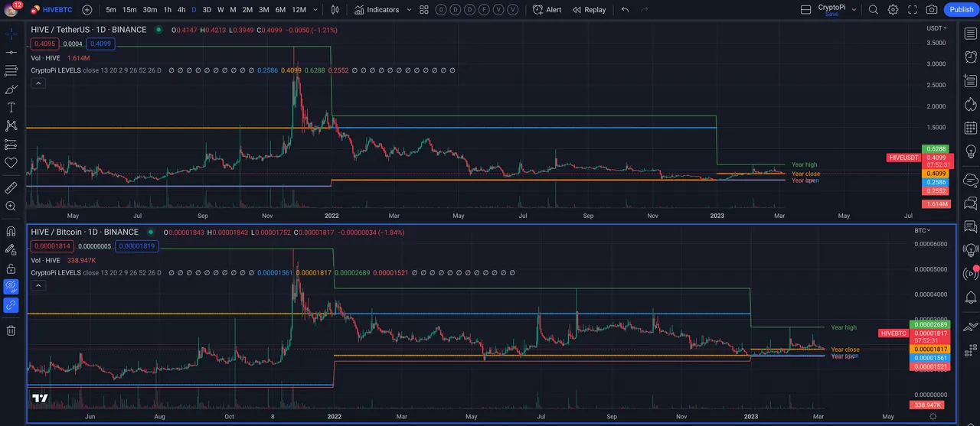Screen dimensions: 980x426
Task: Switch to the 5m timeframe
Action: coord(111,10)
